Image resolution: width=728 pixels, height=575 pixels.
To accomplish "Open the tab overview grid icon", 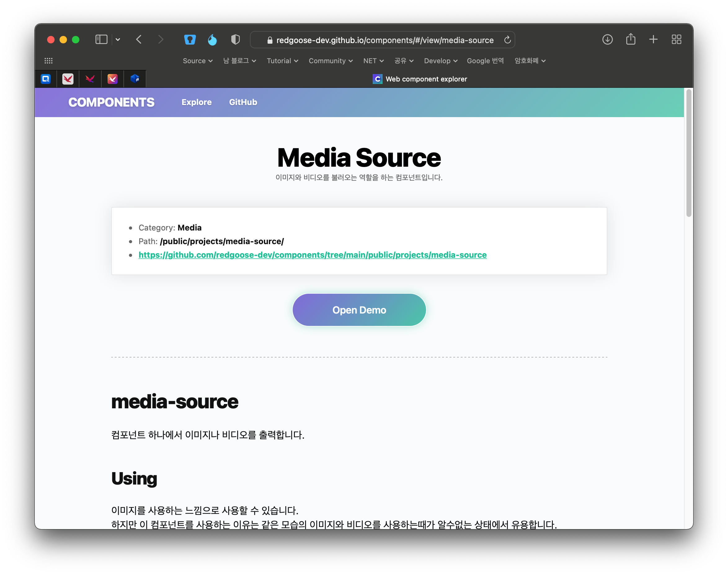I will [676, 39].
